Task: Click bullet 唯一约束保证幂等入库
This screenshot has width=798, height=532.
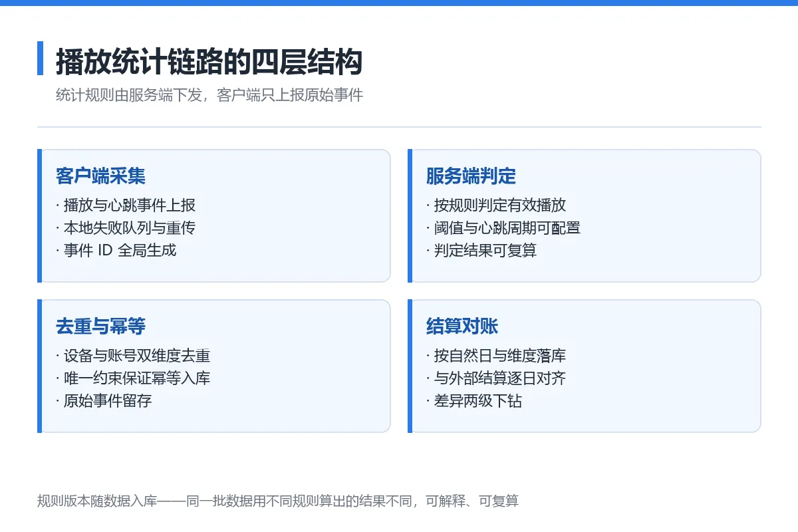Action: pyautogui.click(x=133, y=378)
